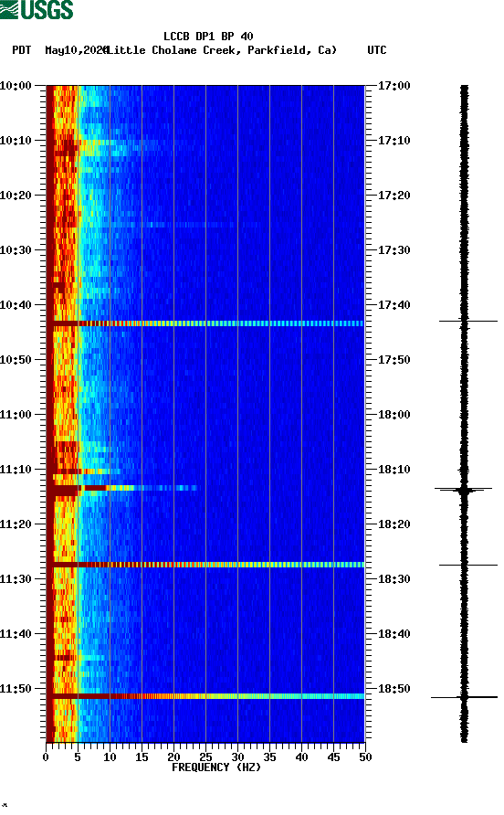Click the broadband event streak before 11:30
The image size is (504, 815).
(205, 565)
